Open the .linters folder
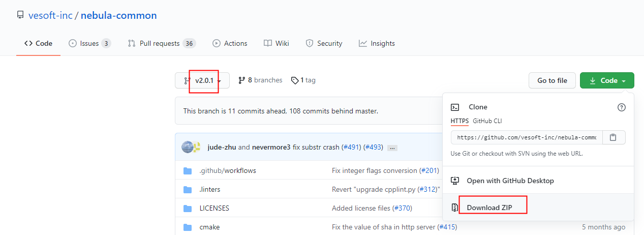The image size is (644, 235). (x=210, y=189)
